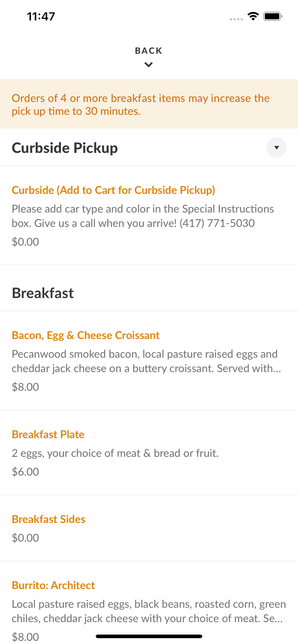Viewport: 298px width, 644px height.
Task: Open Curbside (Add to Cart) item
Action: coord(113,190)
